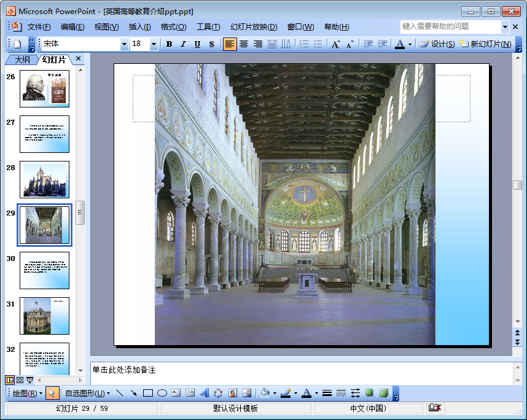
Task: Insert Clip Art icon
Action: coord(233,393)
